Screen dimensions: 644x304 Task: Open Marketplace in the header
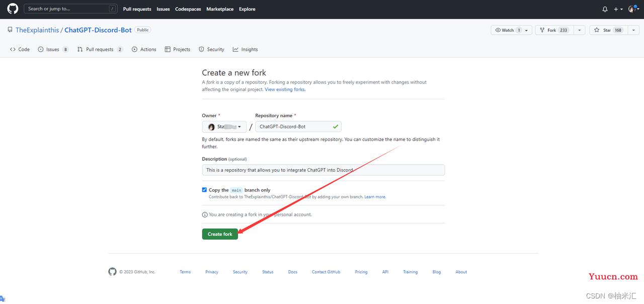[220, 9]
